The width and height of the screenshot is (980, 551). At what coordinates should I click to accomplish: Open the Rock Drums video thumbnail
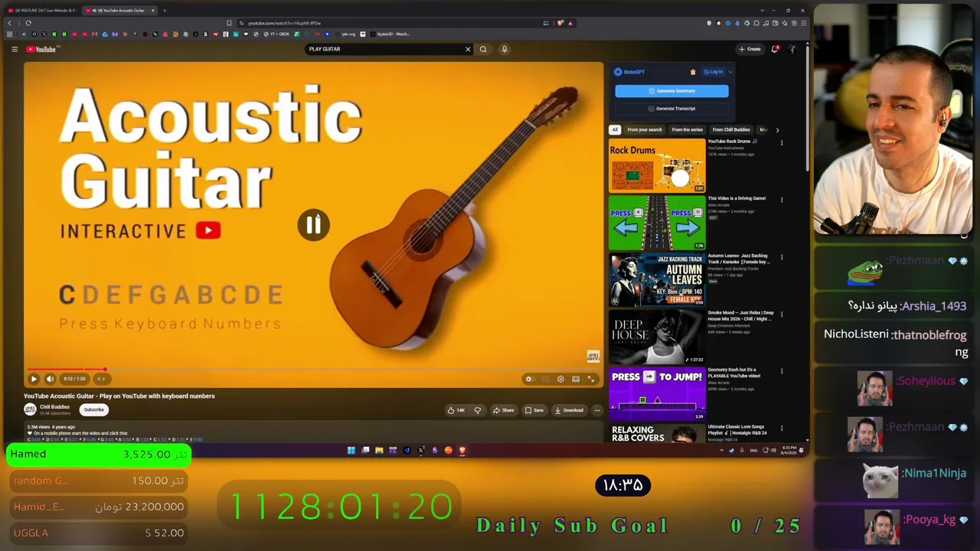pyautogui.click(x=657, y=165)
